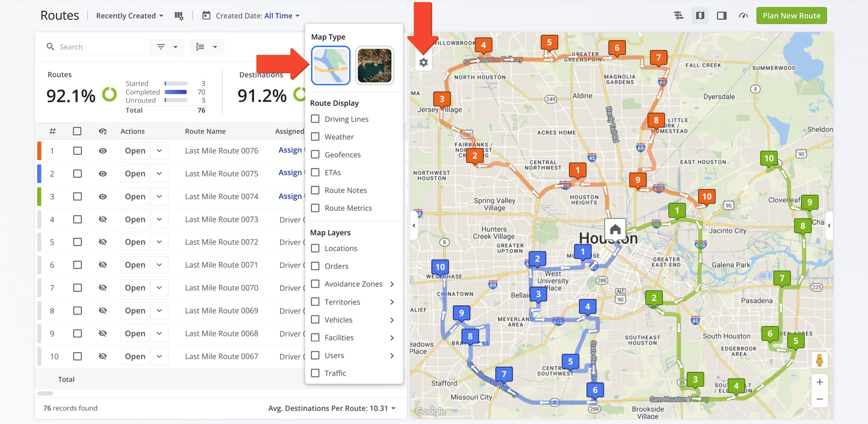Hide Last Mile Route 0076 on map
This screenshot has width=868, height=424.
[103, 151]
